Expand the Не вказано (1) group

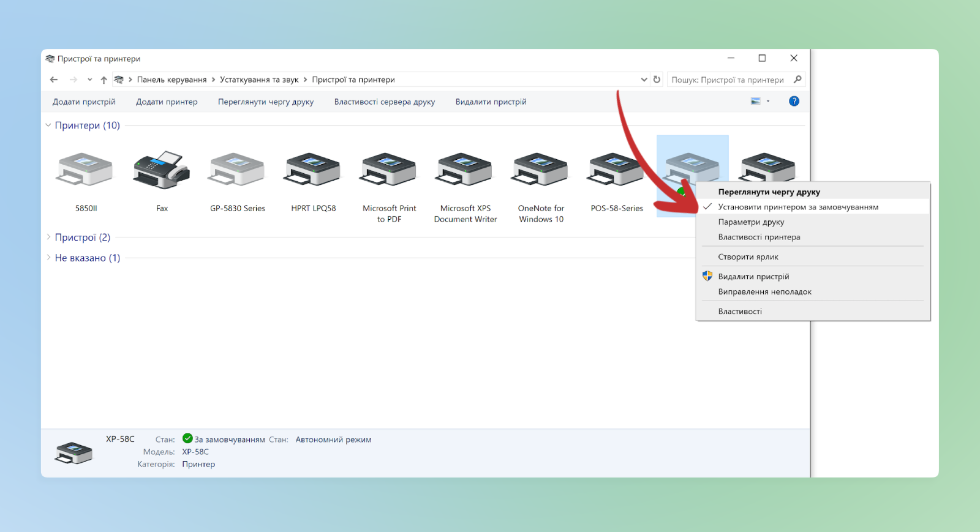tap(48, 258)
